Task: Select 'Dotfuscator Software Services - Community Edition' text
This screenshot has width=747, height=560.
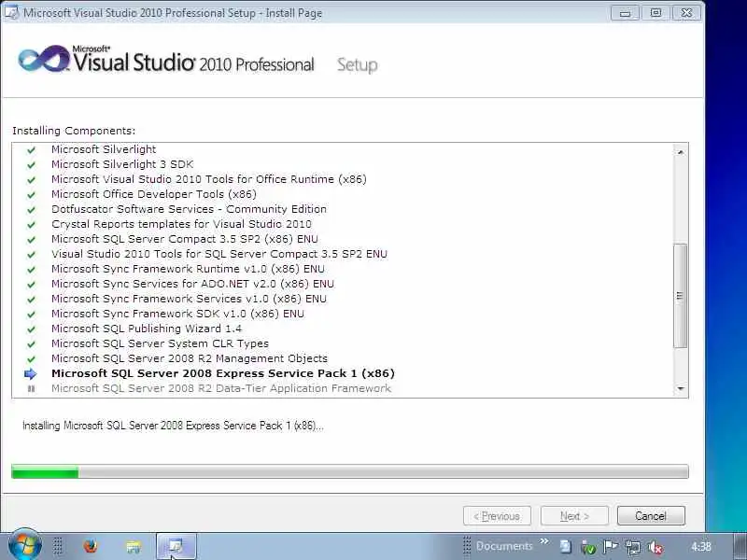Action: [x=190, y=209]
